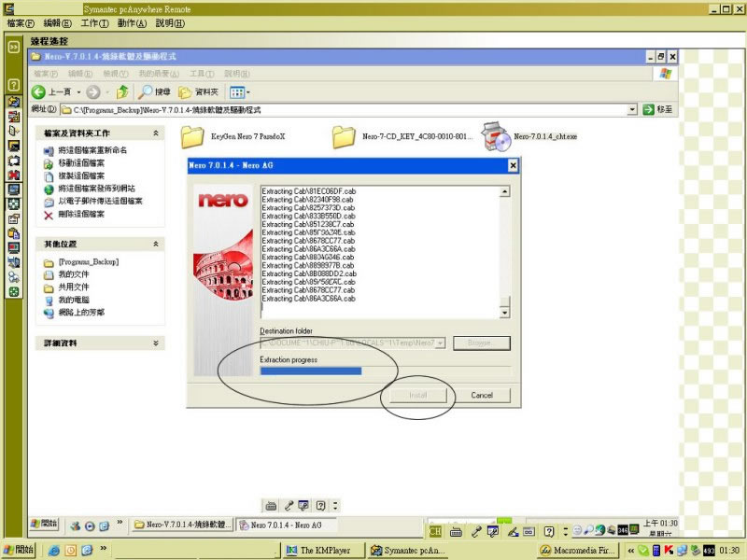Screen dimensions: 747x560
Task: Click the 移至 Go button
Action: point(658,109)
